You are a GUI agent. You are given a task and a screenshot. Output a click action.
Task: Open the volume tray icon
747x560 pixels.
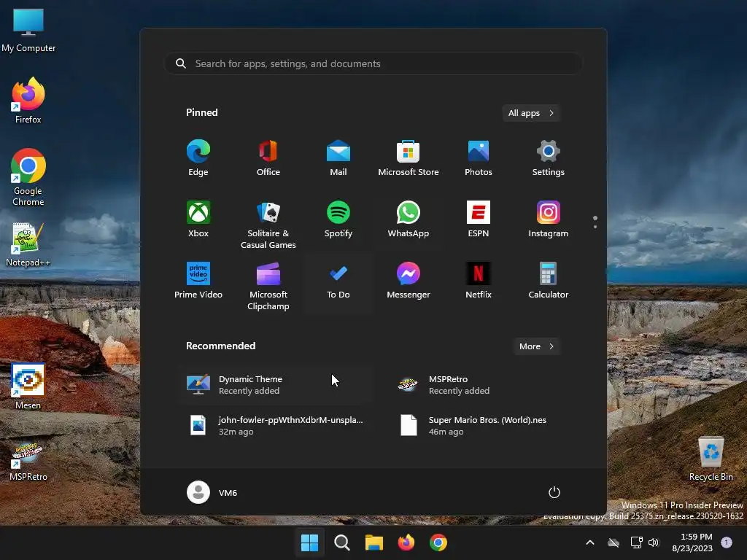point(654,542)
